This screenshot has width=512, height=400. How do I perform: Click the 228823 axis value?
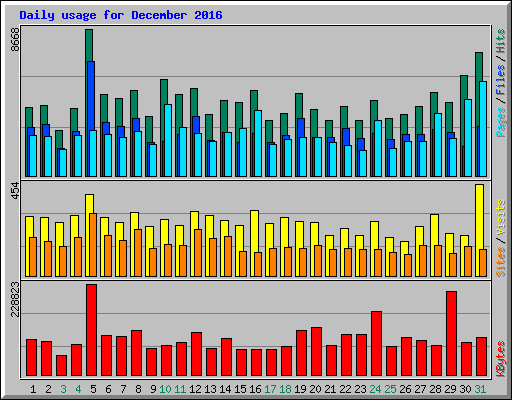(15, 299)
